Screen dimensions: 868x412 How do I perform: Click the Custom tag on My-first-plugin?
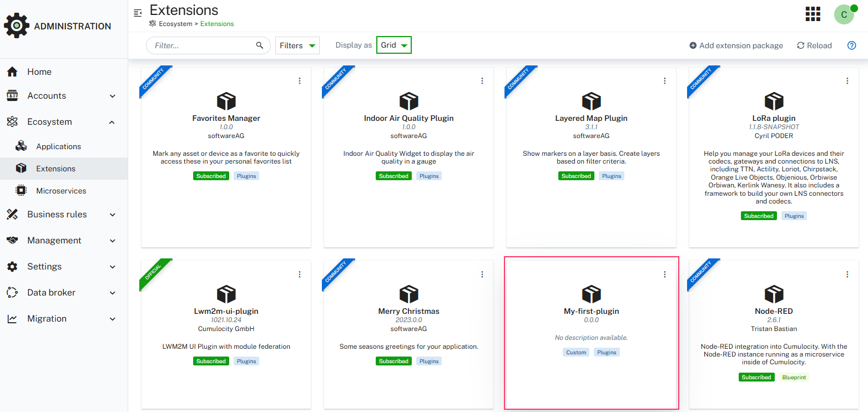576,352
